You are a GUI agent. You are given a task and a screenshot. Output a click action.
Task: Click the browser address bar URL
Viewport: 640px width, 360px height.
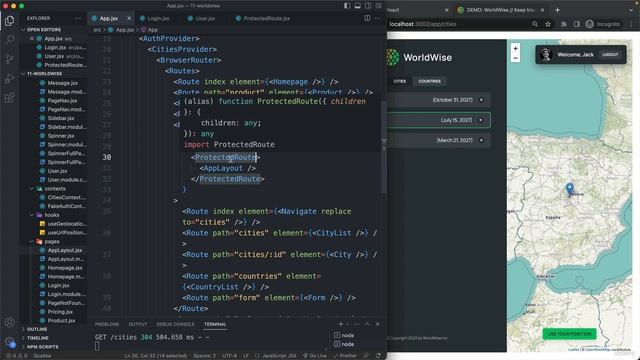[422, 24]
